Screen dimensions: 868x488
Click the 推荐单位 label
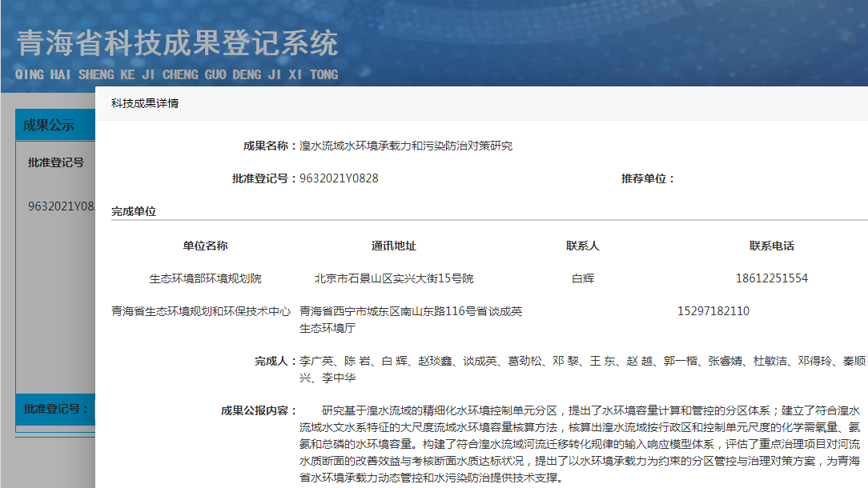(x=648, y=178)
